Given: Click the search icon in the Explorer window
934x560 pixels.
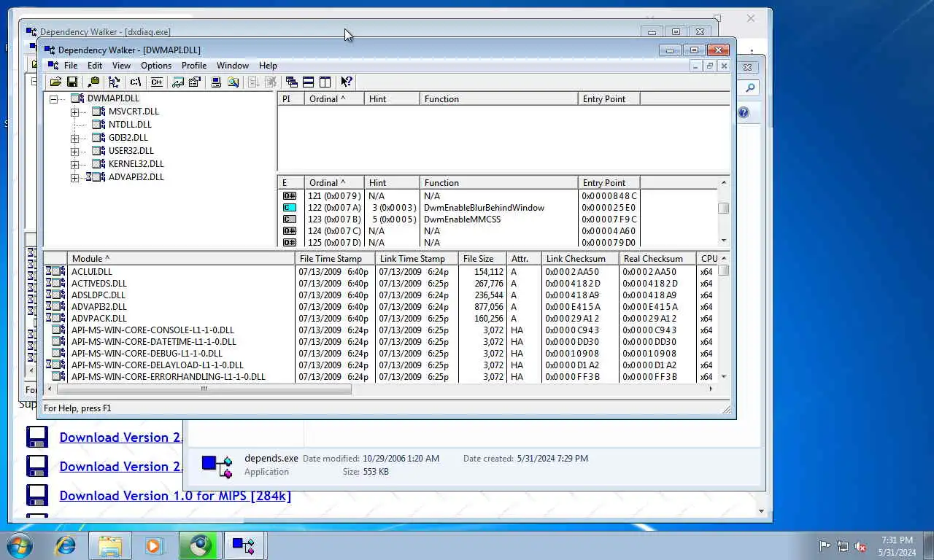Looking at the screenshot, I should point(749,87).
